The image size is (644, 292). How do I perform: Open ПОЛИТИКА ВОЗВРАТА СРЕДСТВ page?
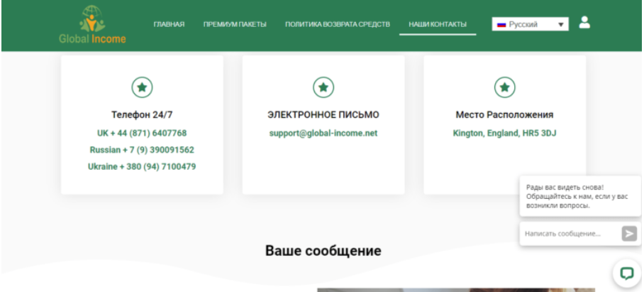[338, 24]
